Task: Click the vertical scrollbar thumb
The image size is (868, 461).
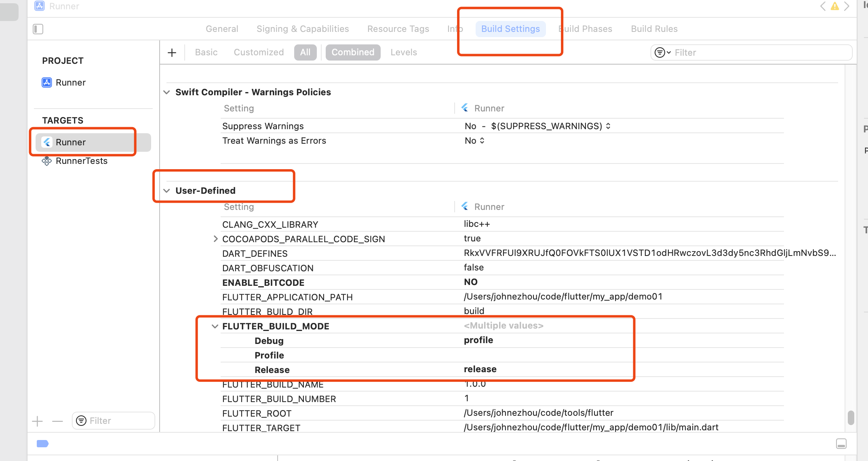Action: point(851,418)
